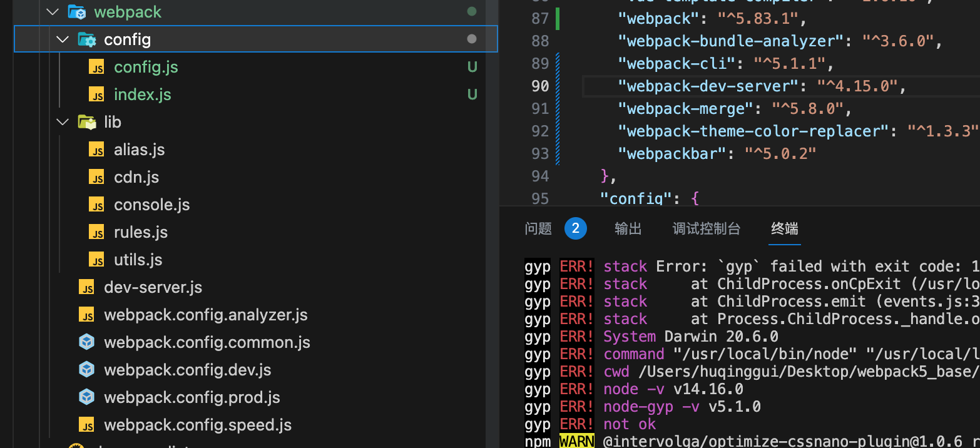Switch to the 输出 (Output) panel tab
The width and height of the screenshot is (980, 448).
click(628, 228)
